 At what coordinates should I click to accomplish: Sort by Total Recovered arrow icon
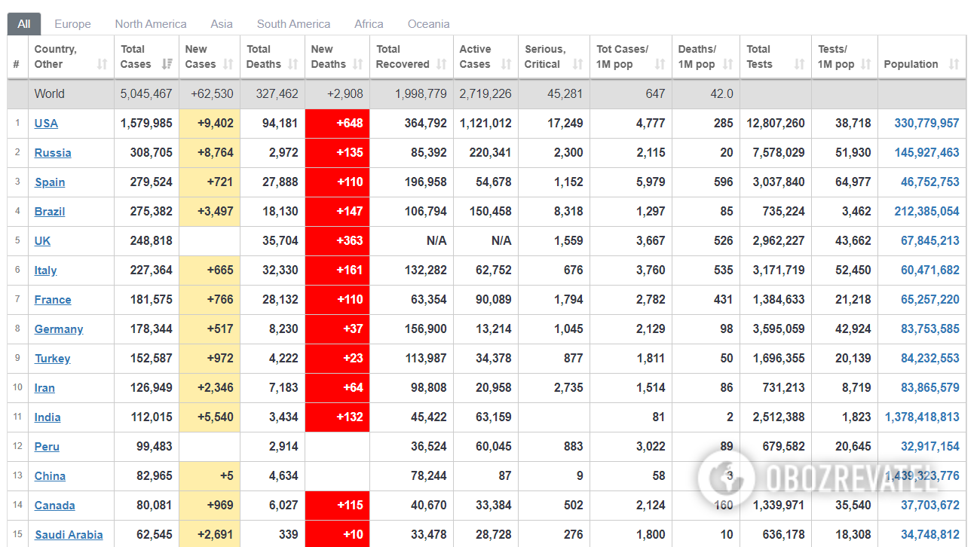point(441,65)
